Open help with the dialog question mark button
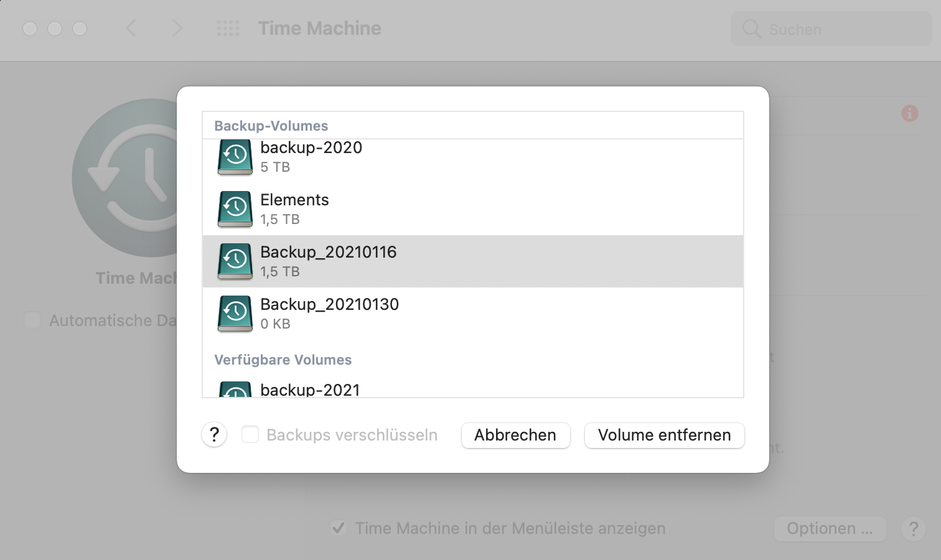 pos(214,434)
